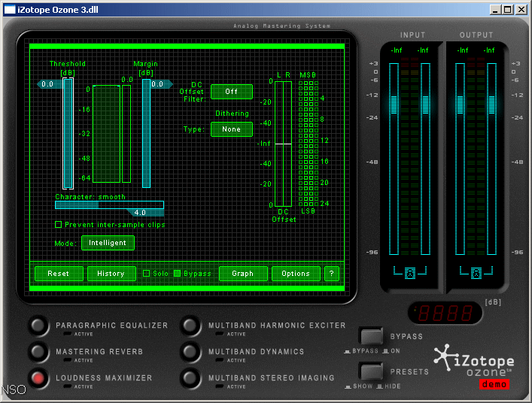The image size is (532, 403).
Task: Click the window system menu icon
Action: pos(10,10)
